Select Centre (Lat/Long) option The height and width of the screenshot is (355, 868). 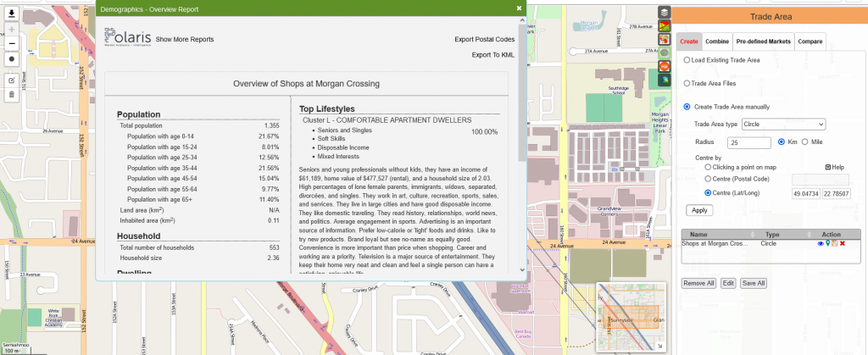708,193
